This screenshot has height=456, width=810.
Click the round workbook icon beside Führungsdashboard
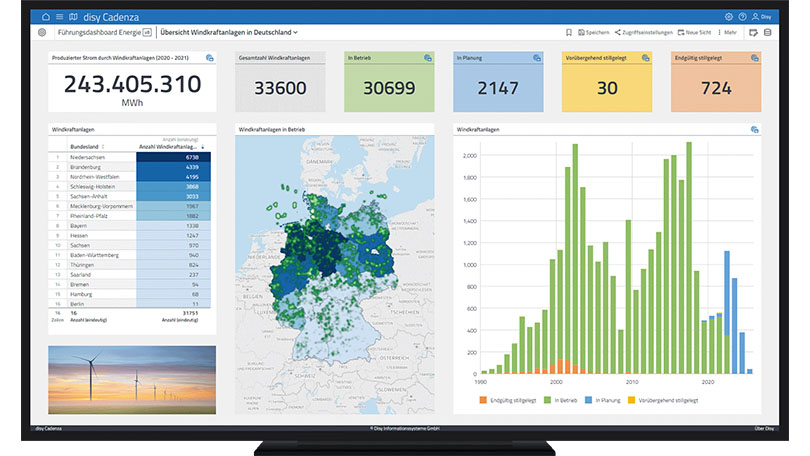[x=42, y=32]
